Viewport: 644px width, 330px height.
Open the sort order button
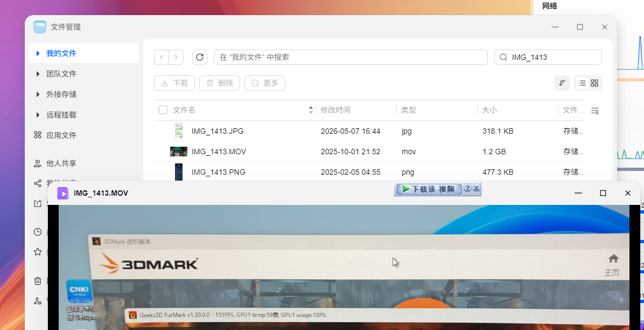[562, 83]
